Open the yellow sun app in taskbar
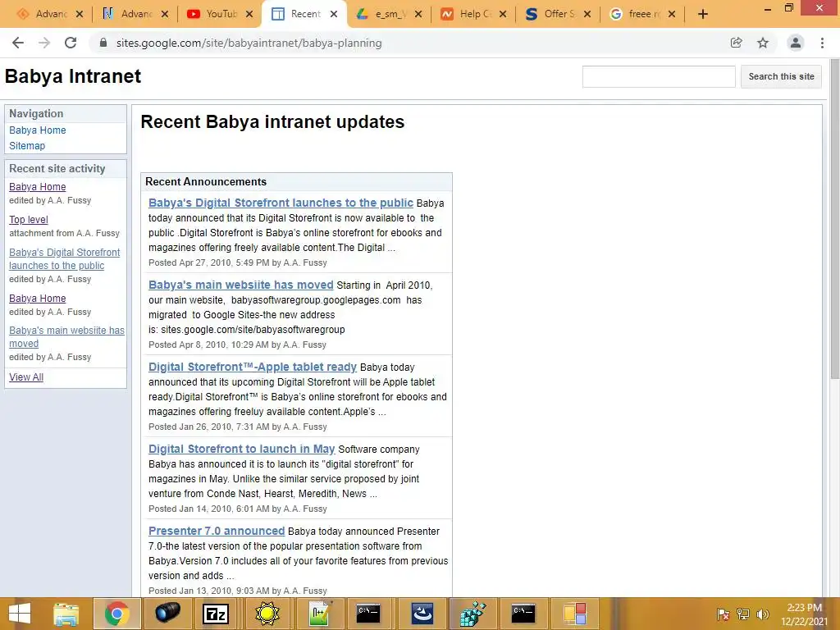The width and height of the screenshot is (840, 630). tap(267, 614)
